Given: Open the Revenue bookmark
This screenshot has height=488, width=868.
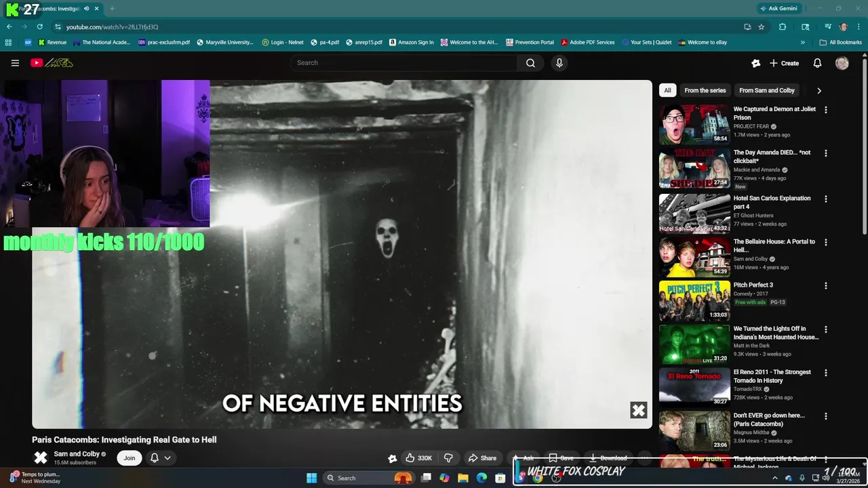Looking at the screenshot, I should 52,42.
